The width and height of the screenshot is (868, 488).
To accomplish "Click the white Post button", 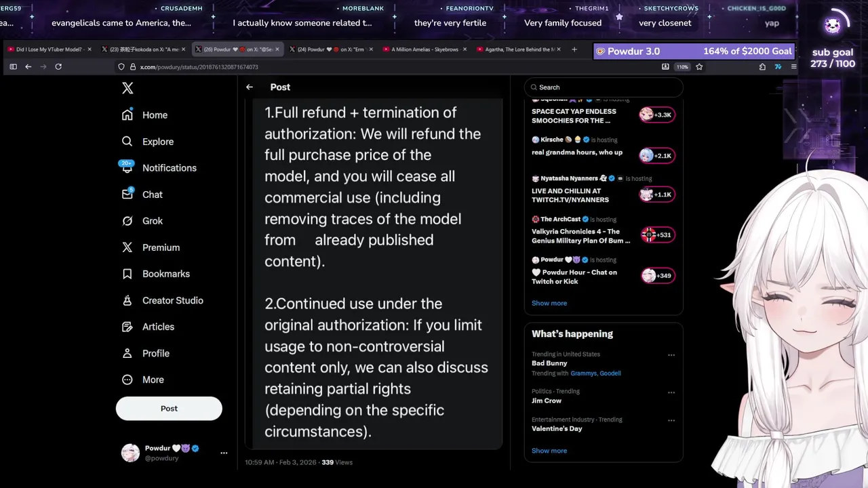I will [x=169, y=408].
